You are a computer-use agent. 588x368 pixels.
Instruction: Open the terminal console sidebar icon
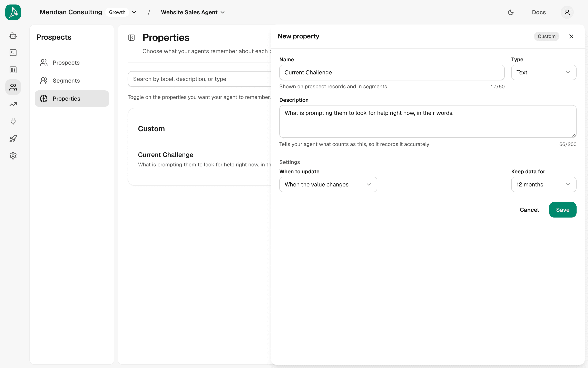(x=13, y=53)
